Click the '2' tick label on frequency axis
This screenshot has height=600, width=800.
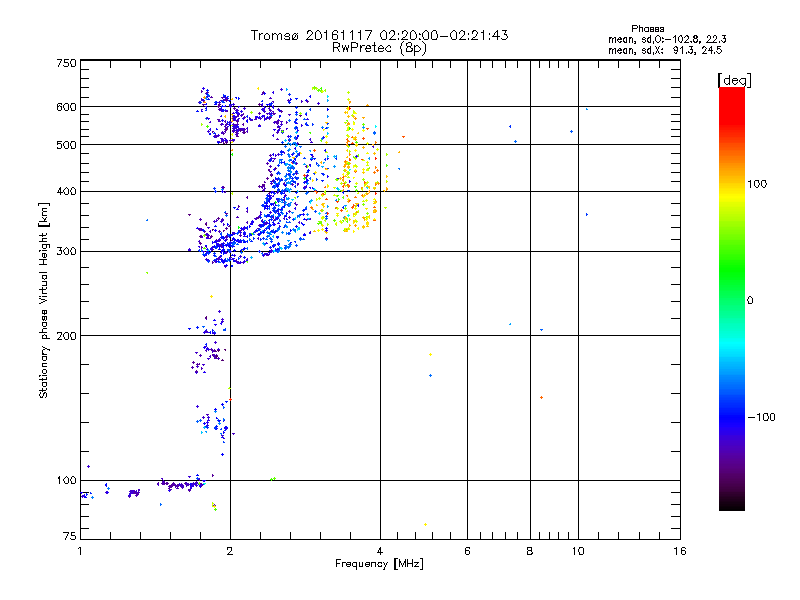pos(230,551)
